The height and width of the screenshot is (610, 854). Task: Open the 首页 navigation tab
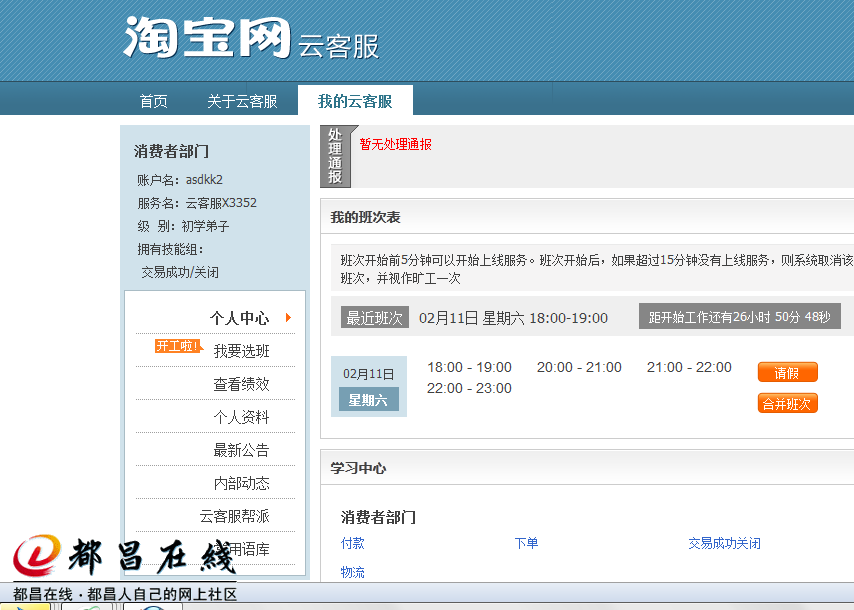click(153, 101)
